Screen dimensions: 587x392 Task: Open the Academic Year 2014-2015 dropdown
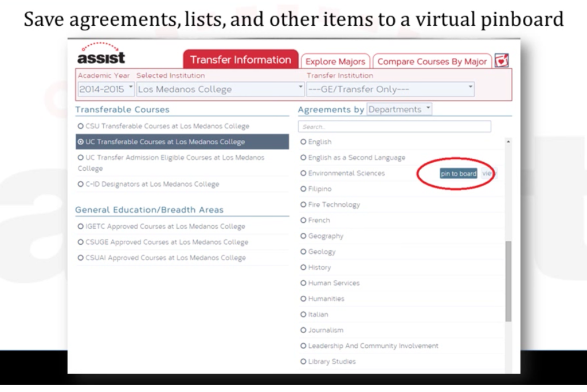[x=106, y=89]
